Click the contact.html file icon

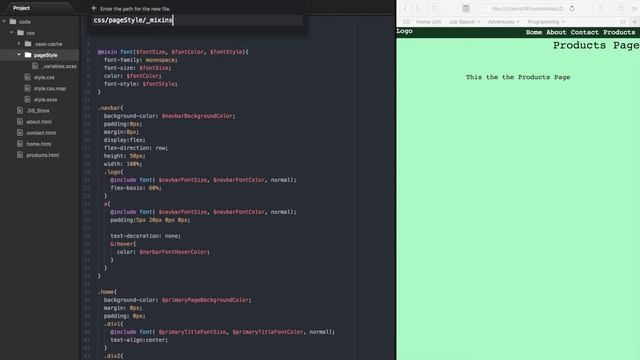coord(20,133)
